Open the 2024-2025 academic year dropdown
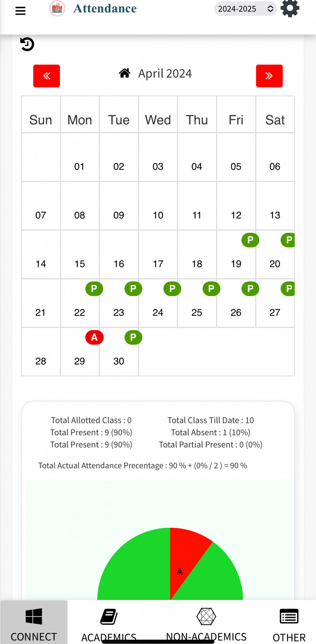 pyautogui.click(x=245, y=9)
